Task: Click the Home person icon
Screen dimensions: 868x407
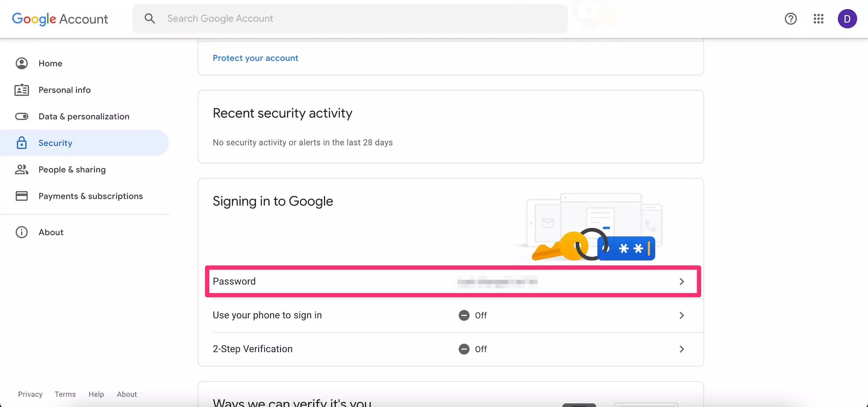Action: click(22, 64)
